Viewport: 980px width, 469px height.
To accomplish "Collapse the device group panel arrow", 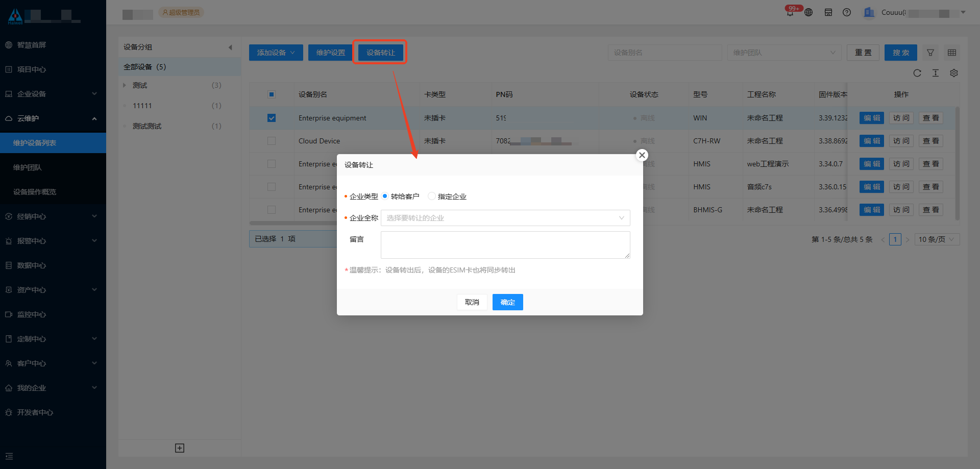I will (230, 47).
